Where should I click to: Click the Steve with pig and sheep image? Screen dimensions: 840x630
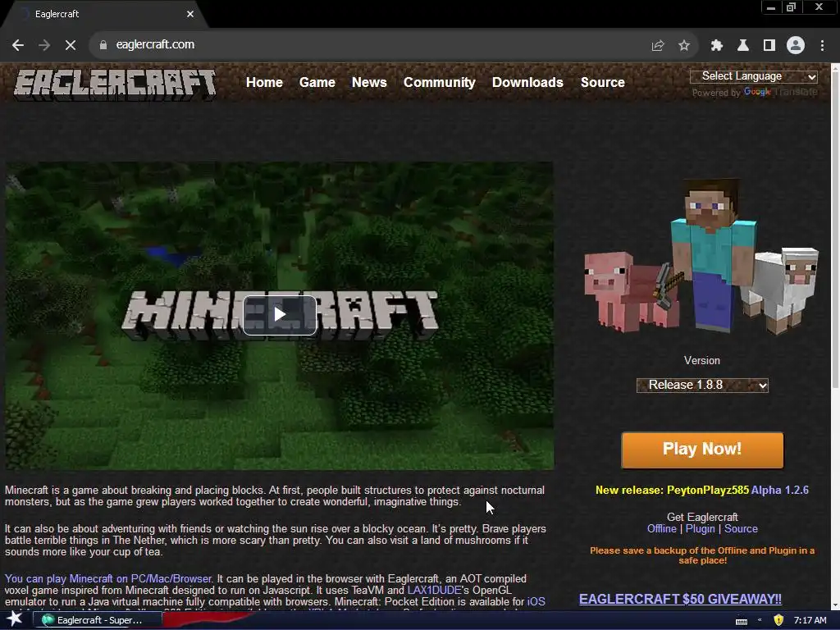[702, 257]
